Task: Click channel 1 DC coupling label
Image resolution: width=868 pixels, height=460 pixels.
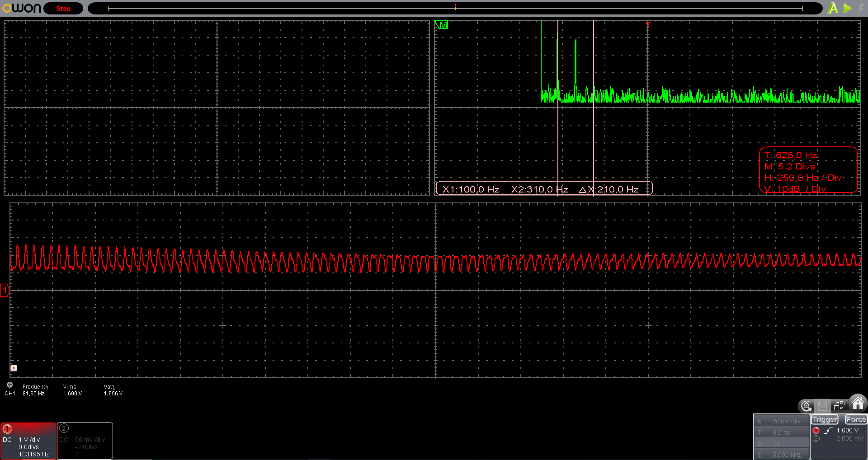Action: 7,440
